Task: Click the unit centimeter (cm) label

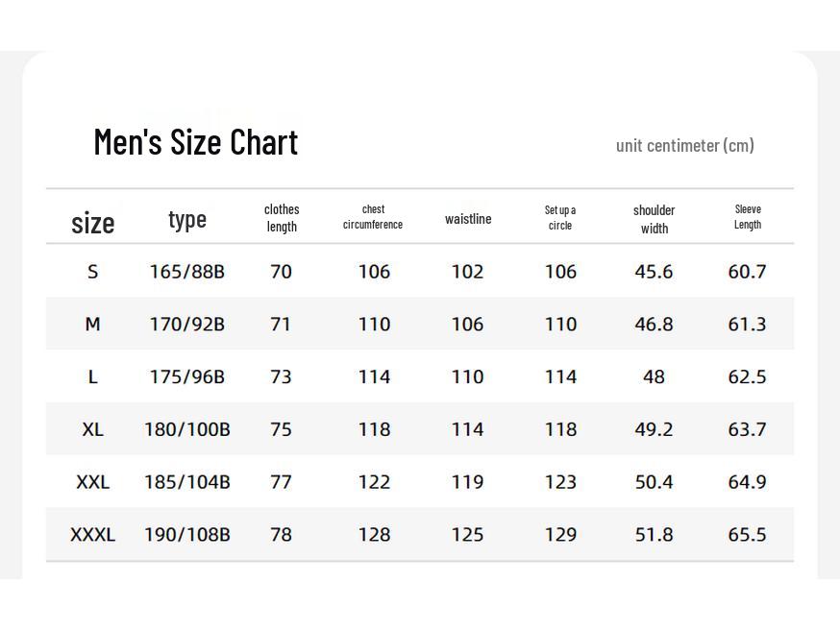Action: click(x=684, y=145)
